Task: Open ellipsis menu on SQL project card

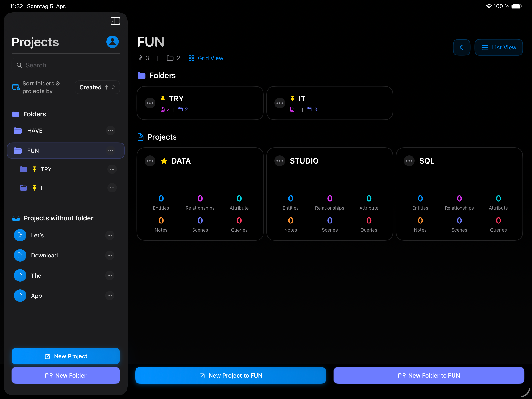Action: coord(409,161)
